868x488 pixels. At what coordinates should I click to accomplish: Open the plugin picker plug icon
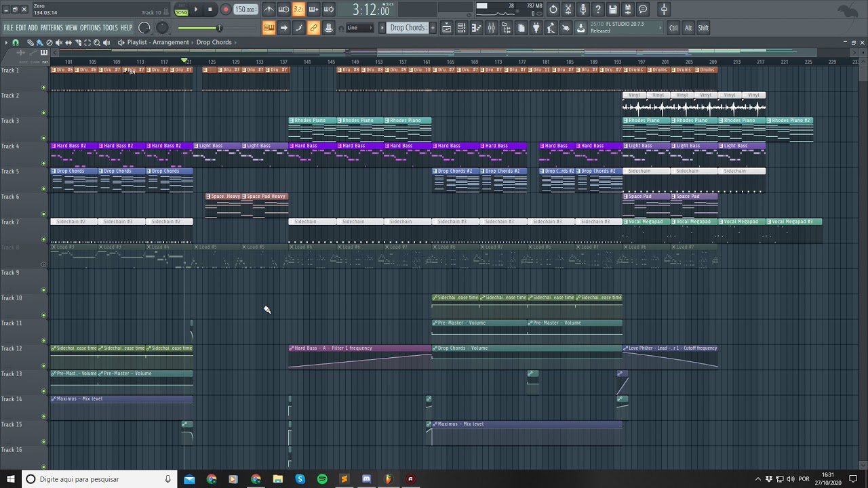536,28
